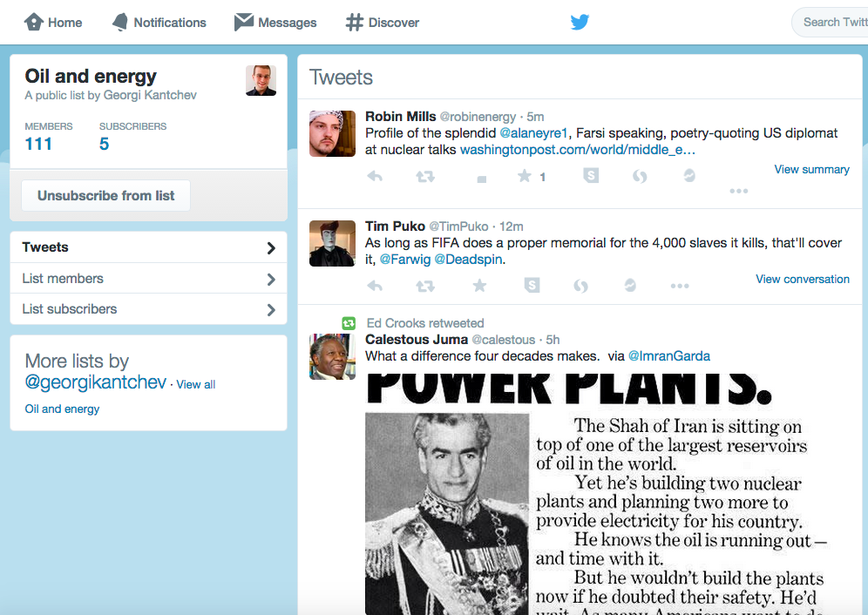Viewport: 868px width, 615px height.
Task: Click the 111 members count
Action: point(38,144)
